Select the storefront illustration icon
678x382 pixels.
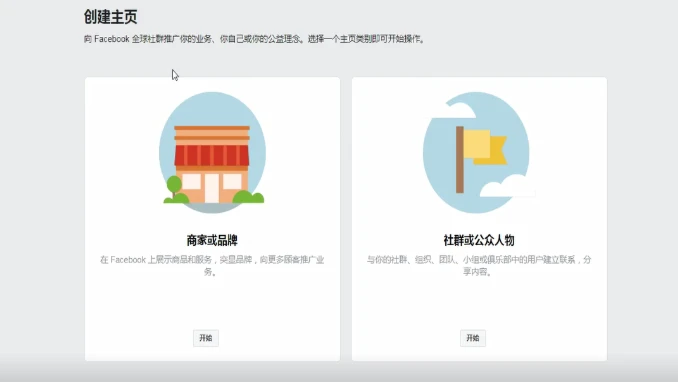pyautogui.click(x=212, y=152)
